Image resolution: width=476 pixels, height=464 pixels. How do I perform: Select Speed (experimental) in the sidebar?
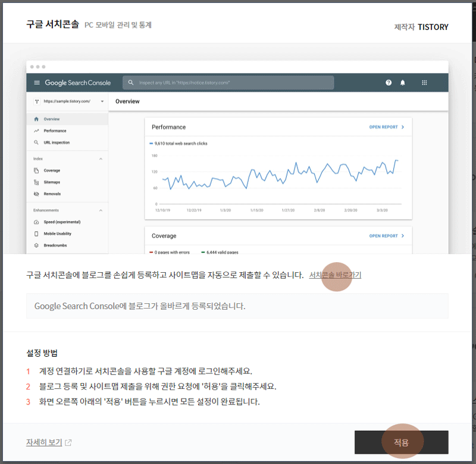point(67,222)
